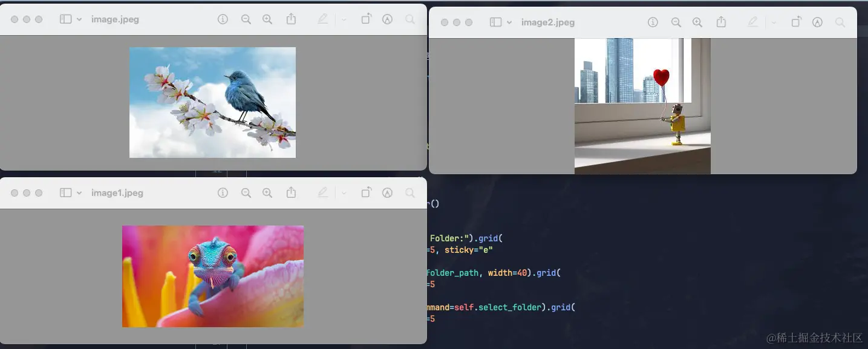The width and height of the screenshot is (868, 349).
Task: Click the chameleon photo in image1.jpeg
Action: (x=213, y=276)
